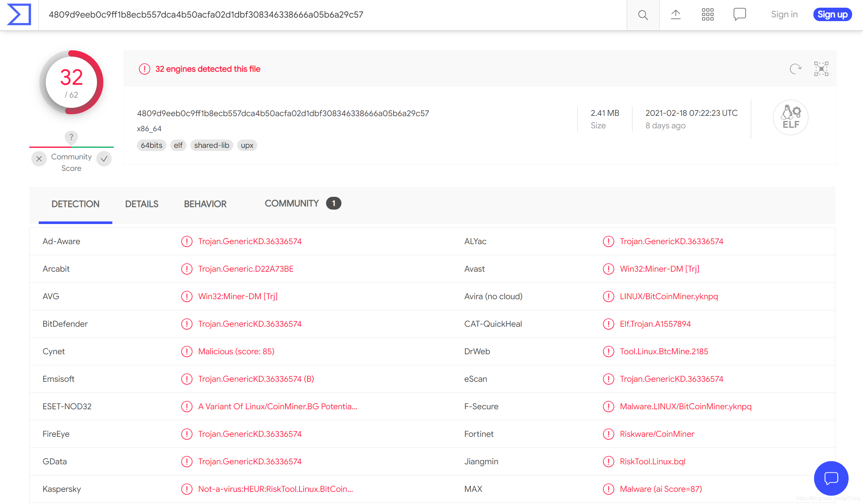Click the Tool.Linux.BtcMine.2185 result
Viewport: 863px width, 504px height.
click(x=664, y=351)
